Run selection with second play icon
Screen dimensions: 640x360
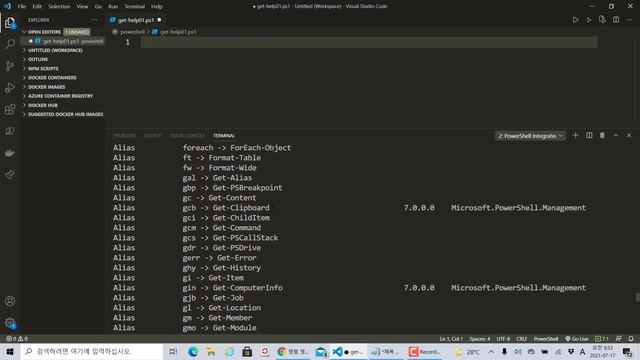click(589, 20)
